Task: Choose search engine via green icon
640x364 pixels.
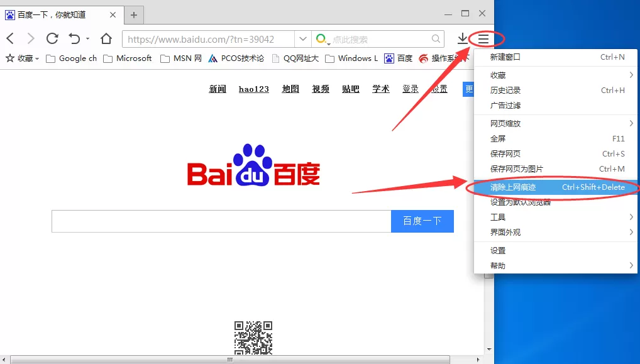Action: 321,39
